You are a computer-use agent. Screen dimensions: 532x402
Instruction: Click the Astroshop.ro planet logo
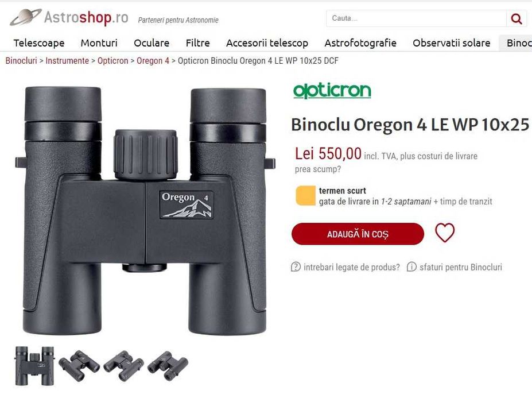(x=25, y=17)
